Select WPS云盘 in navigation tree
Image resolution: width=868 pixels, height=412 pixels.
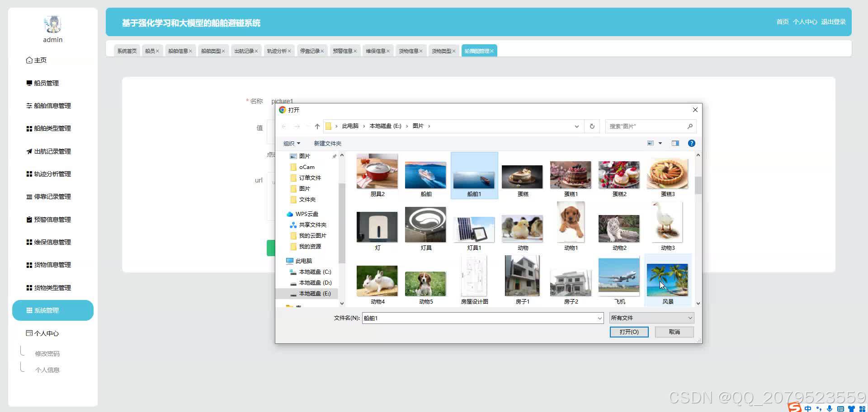[x=307, y=214]
